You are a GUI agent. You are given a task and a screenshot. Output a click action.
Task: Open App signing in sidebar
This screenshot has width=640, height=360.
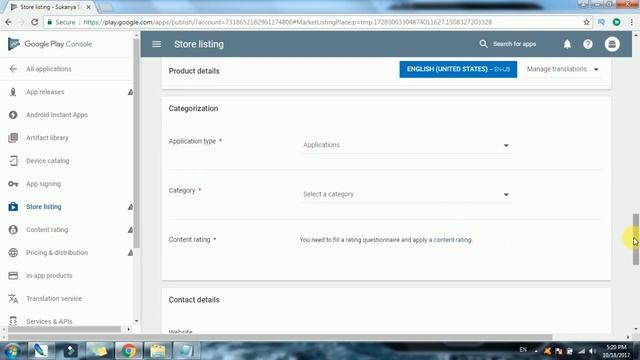tap(43, 184)
